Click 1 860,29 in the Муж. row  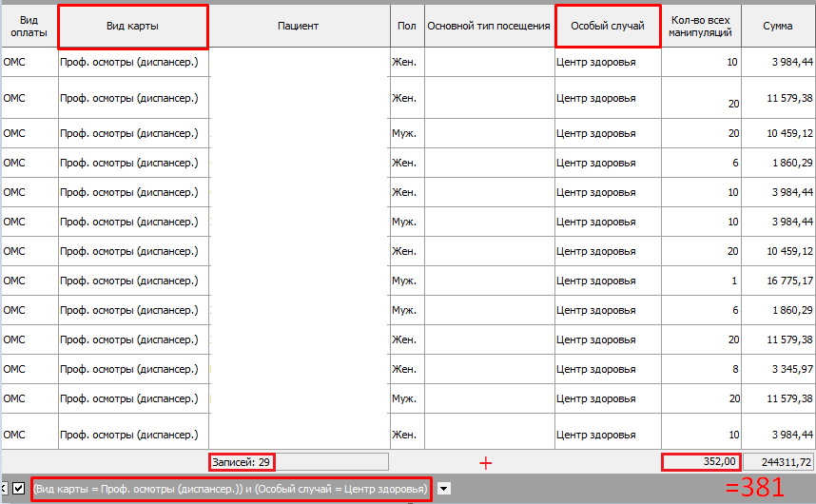click(x=778, y=311)
